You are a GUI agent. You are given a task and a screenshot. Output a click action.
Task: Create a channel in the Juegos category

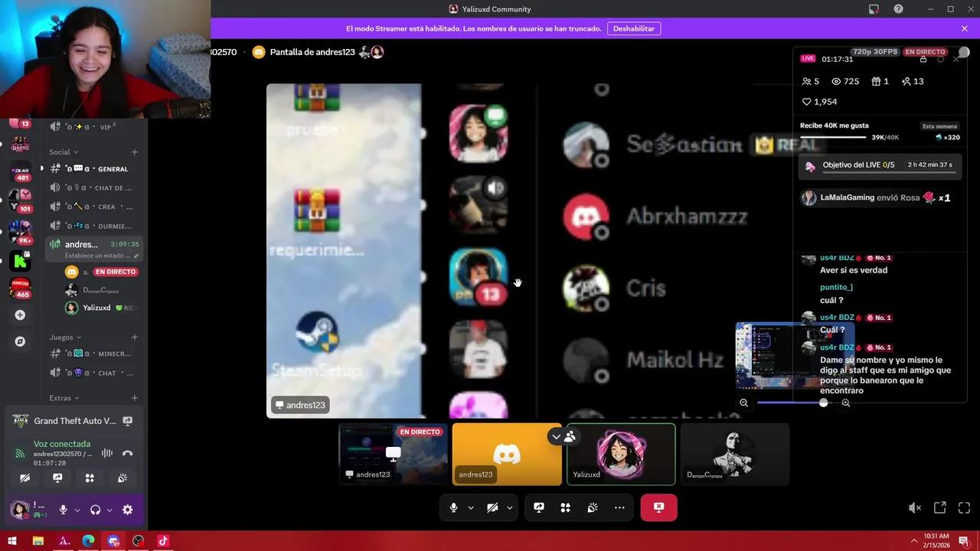click(x=135, y=337)
